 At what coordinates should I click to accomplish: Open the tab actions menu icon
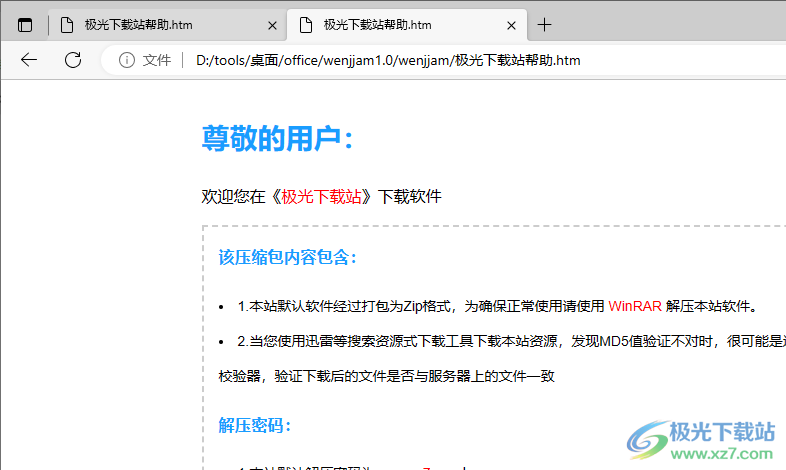click(25, 25)
